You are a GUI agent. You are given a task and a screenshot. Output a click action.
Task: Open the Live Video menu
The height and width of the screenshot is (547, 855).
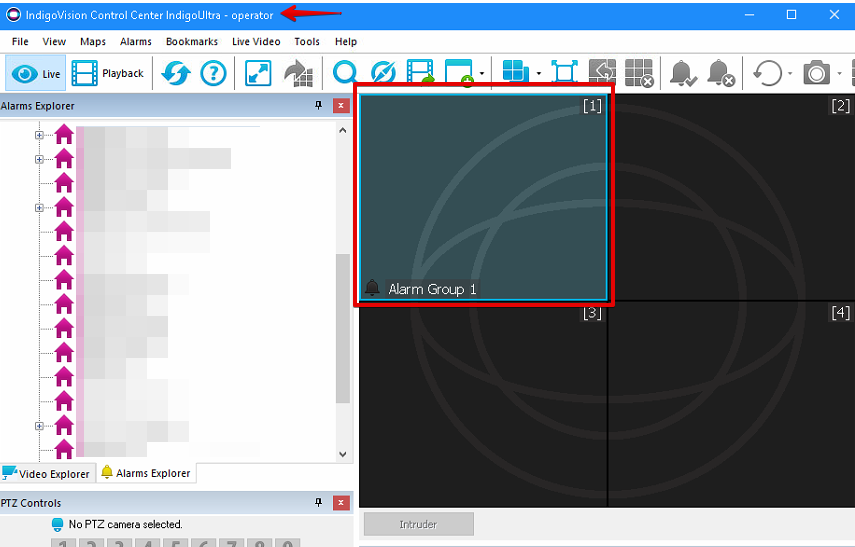tap(256, 41)
